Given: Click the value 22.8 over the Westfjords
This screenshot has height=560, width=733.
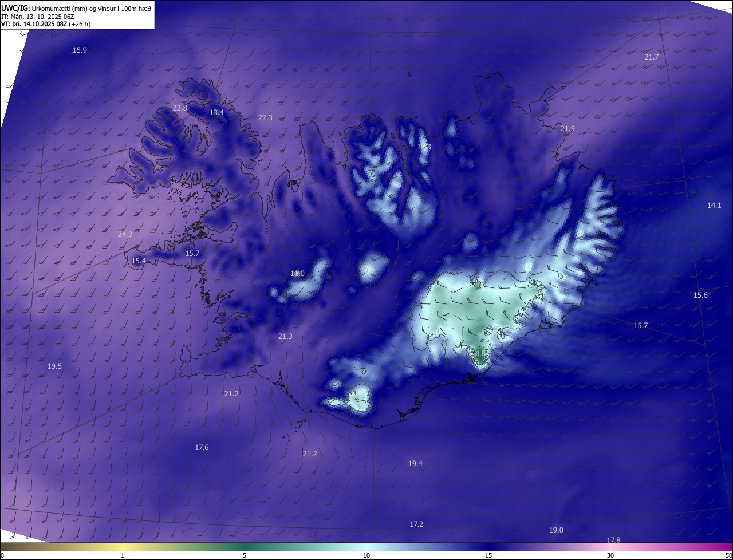Looking at the screenshot, I should coord(180,108).
